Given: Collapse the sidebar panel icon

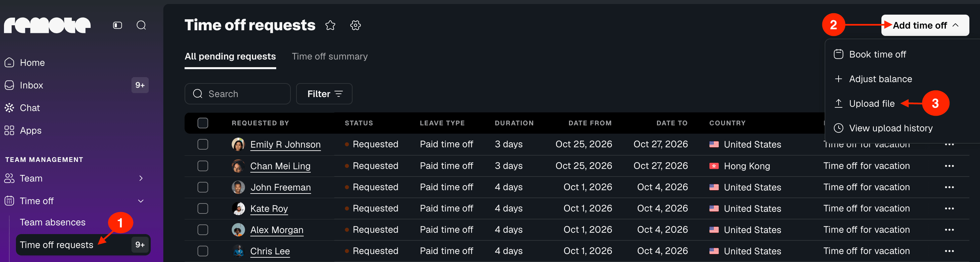Looking at the screenshot, I should [118, 25].
